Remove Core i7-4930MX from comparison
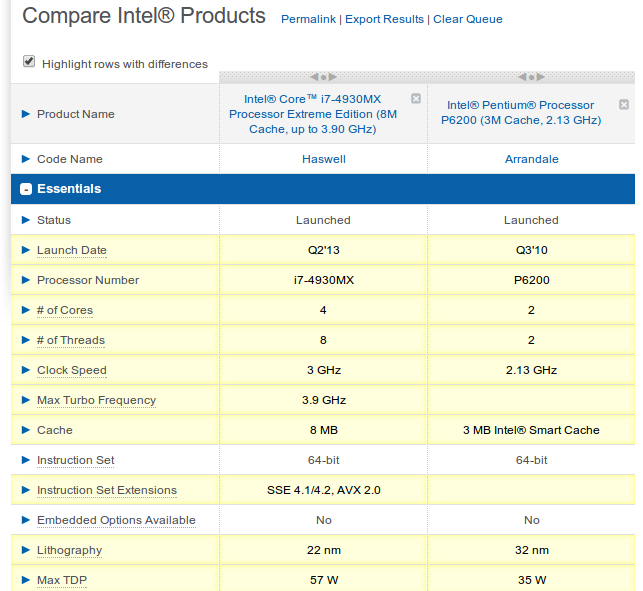This screenshot has width=643, height=591. pos(416,98)
